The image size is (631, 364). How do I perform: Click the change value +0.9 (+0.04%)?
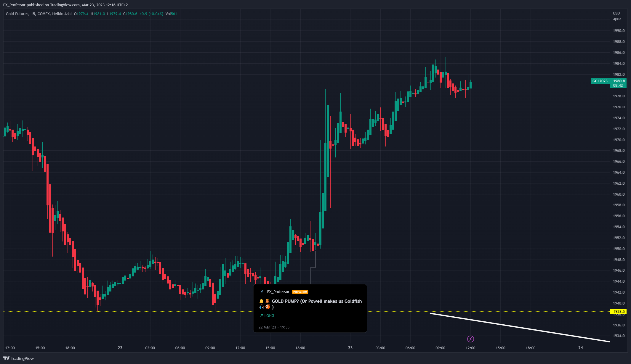(151, 14)
